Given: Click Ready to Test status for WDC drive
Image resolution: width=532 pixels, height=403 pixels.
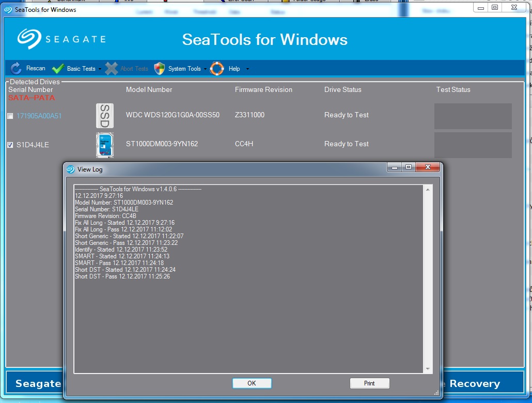Looking at the screenshot, I should click(347, 115).
